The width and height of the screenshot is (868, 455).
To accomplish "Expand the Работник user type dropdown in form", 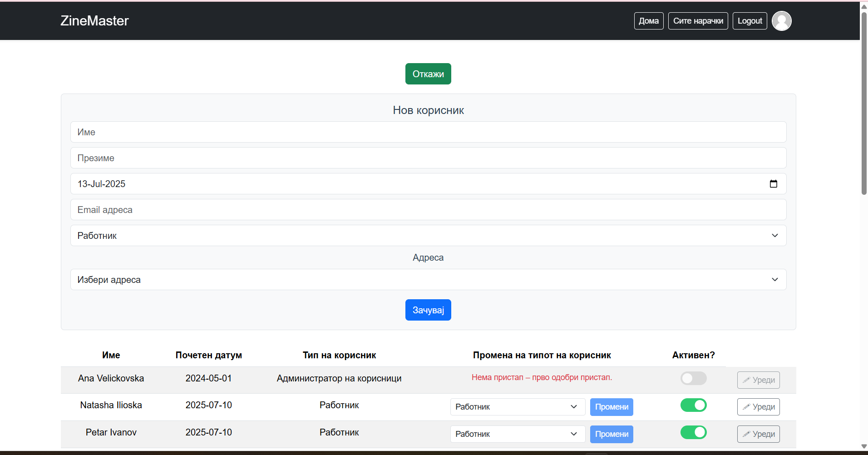I will coord(428,236).
